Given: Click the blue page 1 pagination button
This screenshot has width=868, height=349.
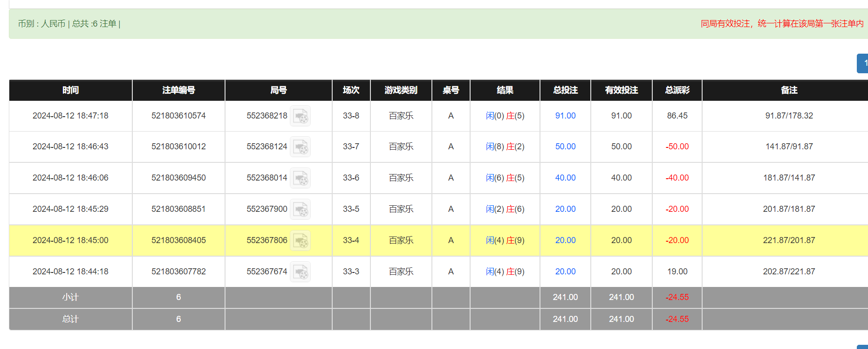Looking at the screenshot, I should point(863,63).
